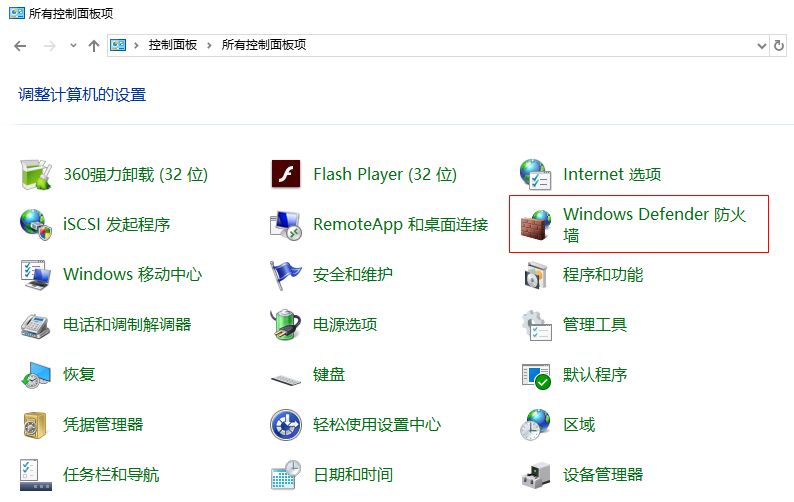Open the 电源选项 battery icon
The image size is (794, 502).
(x=286, y=325)
